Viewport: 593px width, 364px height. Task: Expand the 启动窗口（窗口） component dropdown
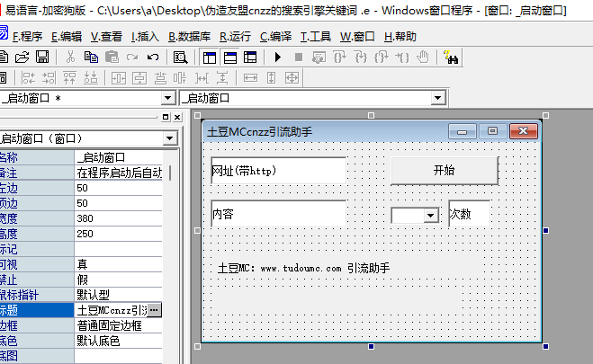169,138
